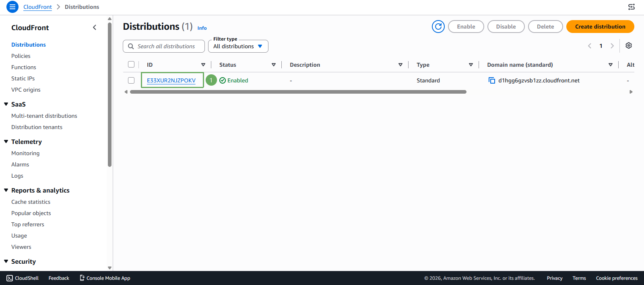Click the Info link beside Distributions
This screenshot has height=285, width=644.
202,28
